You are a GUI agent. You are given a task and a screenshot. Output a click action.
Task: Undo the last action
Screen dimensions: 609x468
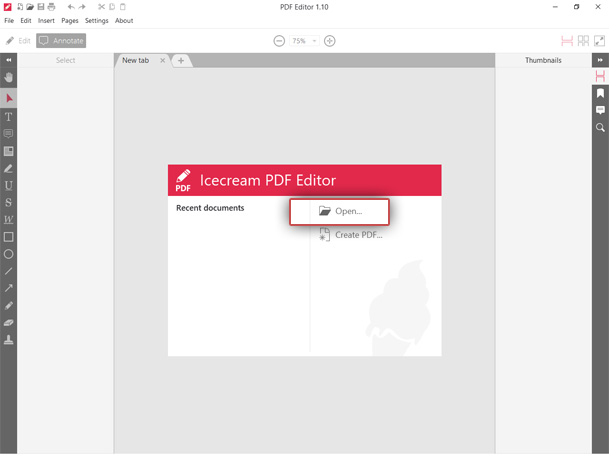point(71,7)
